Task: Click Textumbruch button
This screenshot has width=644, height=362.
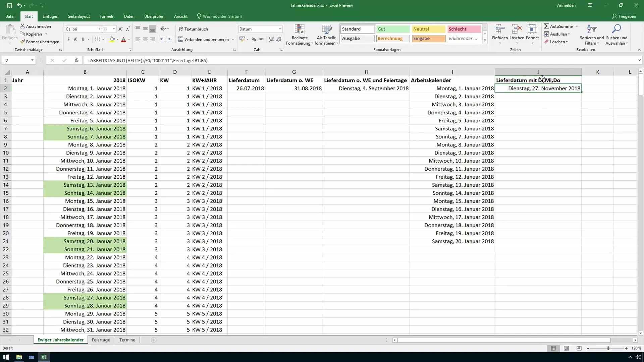Action: [193, 29]
